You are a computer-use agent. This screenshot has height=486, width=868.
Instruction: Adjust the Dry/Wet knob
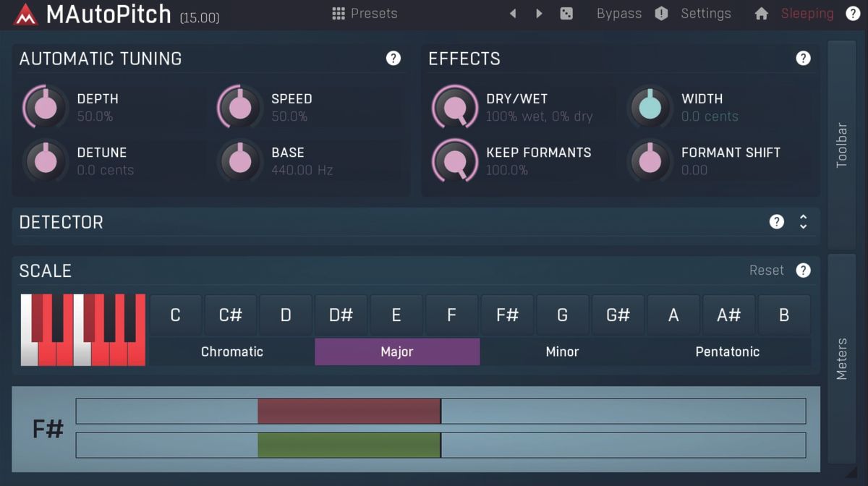click(x=455, y=107)
